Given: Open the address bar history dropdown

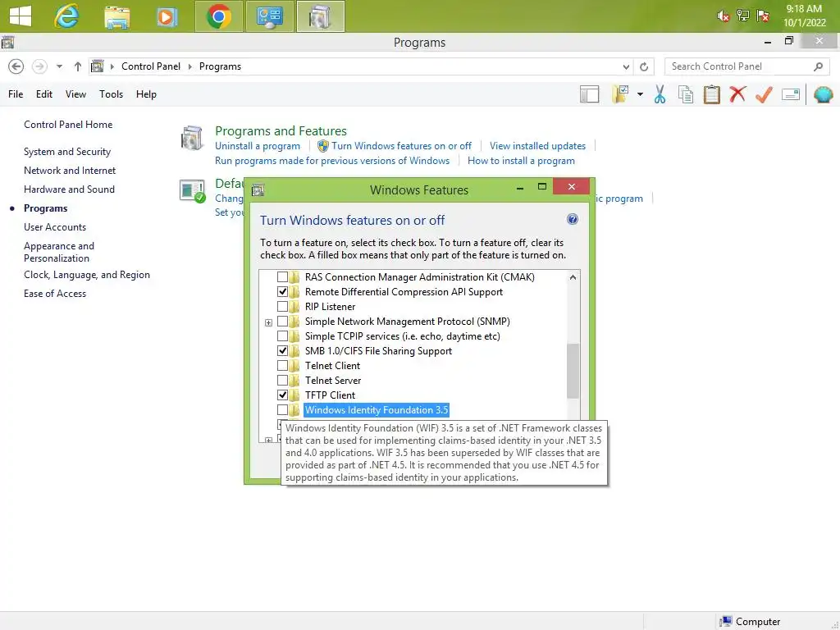Looking at the screenshot, I should [626, 67].
